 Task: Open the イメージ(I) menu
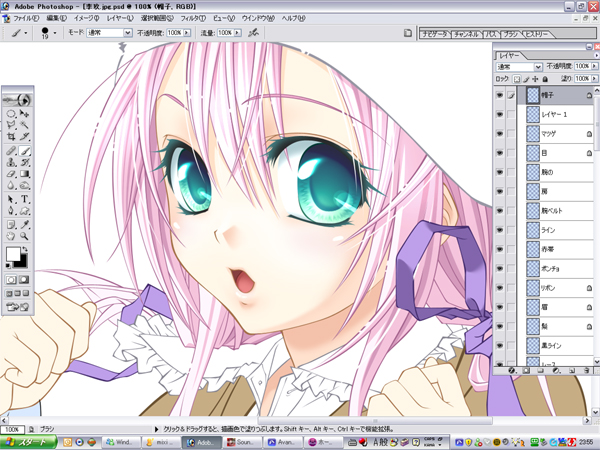[x=86, y=18]
